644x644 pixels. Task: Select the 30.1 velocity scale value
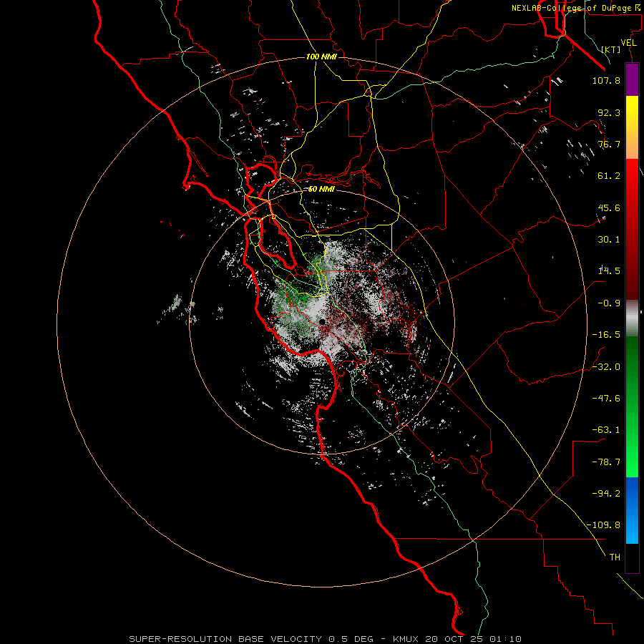coord(609,240)
